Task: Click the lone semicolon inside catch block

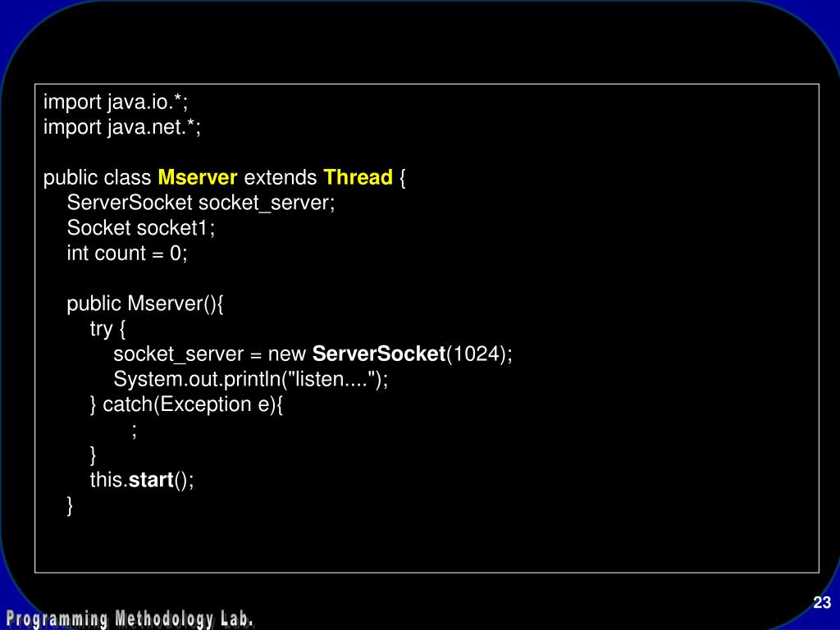Action: [x=135, y=430]
